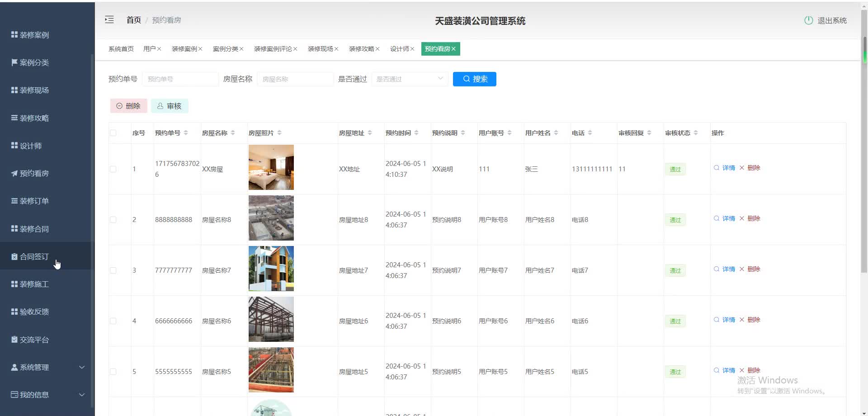Open 装修订单 in the sidebar

point(34,201)
